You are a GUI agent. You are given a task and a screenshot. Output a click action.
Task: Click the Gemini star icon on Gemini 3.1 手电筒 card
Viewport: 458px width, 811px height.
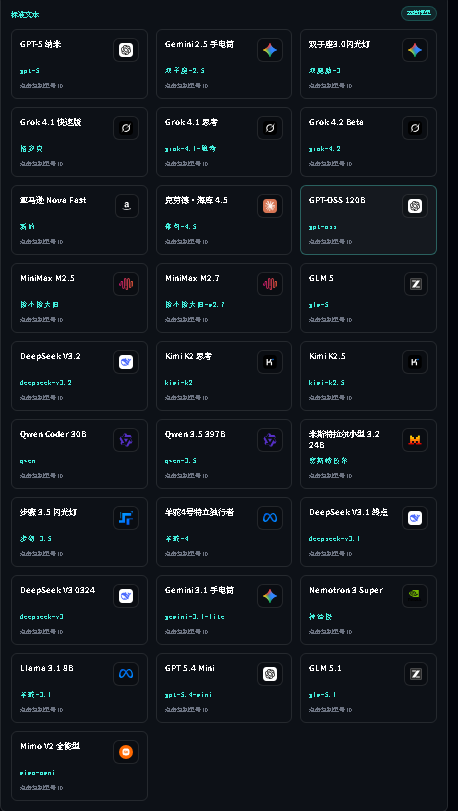(x=270, y=596)
